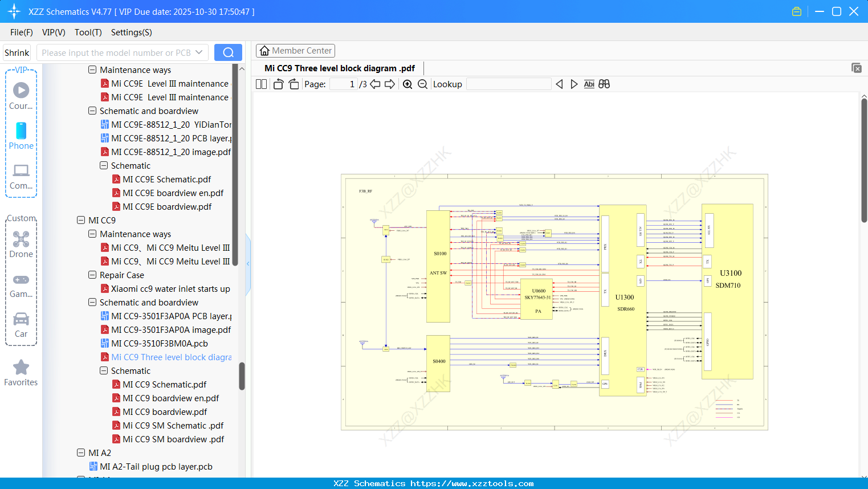Screen dimensions: 868x489
Task: Zoom out of the schematic
Action: pos(422,84)
